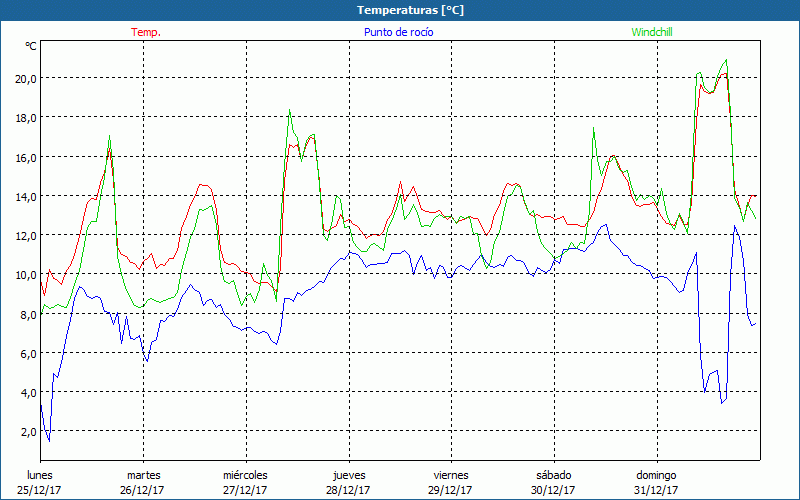Click the 14,0 value on the y-axis
800x500 pixels.
pyautogui.click(x=24, y=196)
